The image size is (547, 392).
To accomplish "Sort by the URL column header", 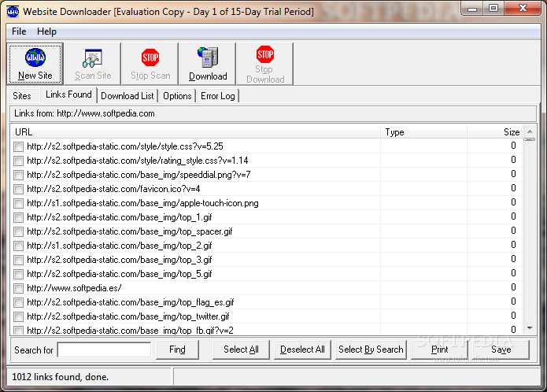I will 195,132.
